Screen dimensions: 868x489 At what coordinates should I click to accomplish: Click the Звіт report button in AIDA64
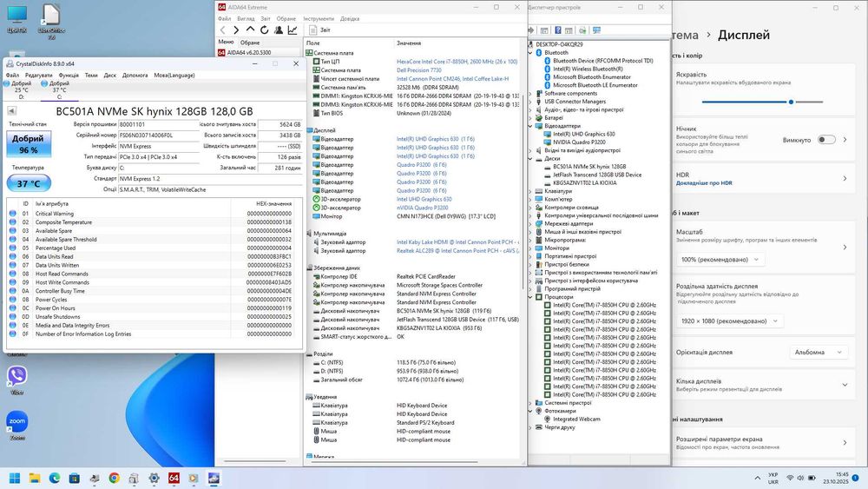[320, 30]
